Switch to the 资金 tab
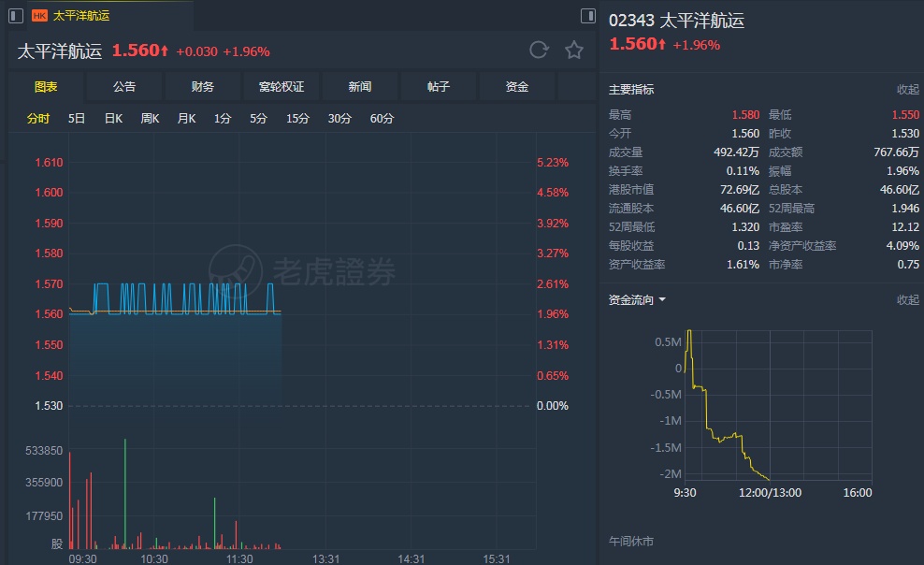Image resolution: width=924 pixels, height=565 pixels. tap(517, 87)
